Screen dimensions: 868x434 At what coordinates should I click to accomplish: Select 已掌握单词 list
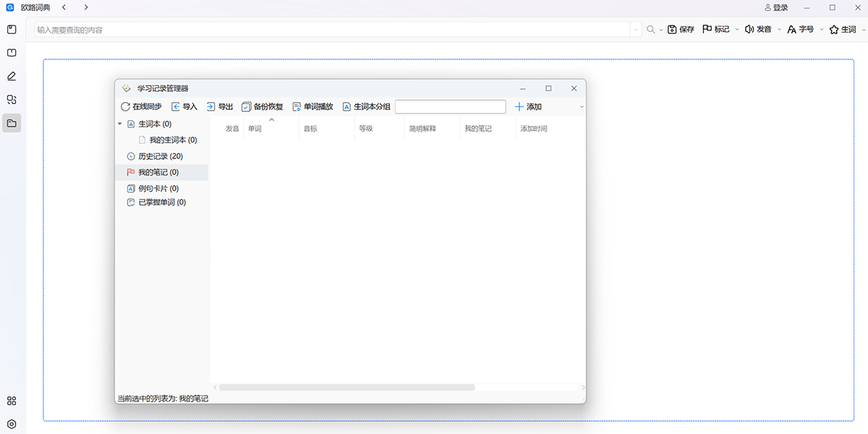coord(161,203)
